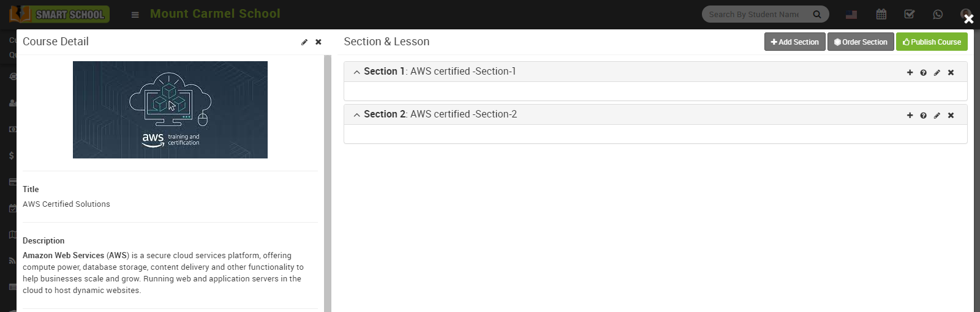Edit Section 2 with its pencil icon

point(937,115)
